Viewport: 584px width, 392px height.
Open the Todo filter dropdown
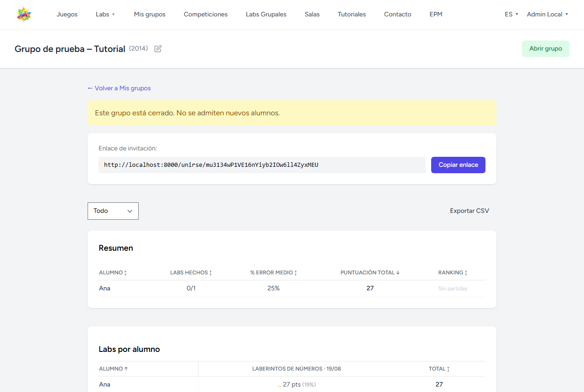coord(113,211)
